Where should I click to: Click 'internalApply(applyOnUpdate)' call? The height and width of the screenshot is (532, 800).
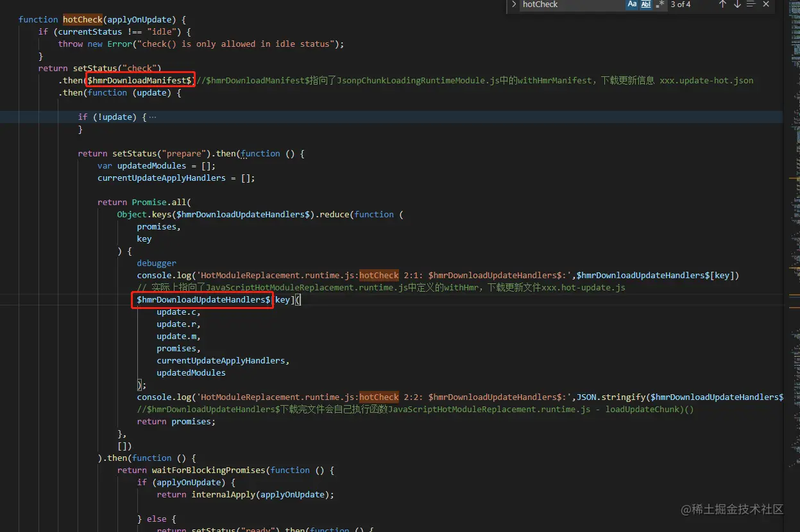260,495
